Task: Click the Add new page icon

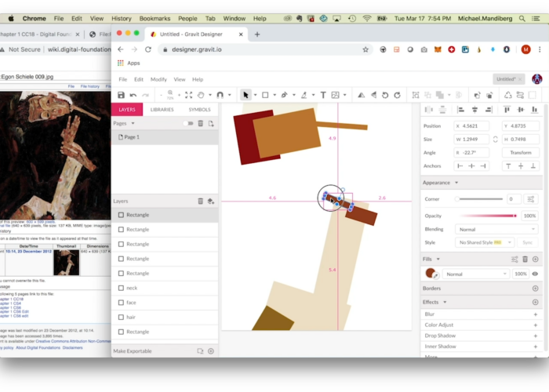Action: click(211, 123)
